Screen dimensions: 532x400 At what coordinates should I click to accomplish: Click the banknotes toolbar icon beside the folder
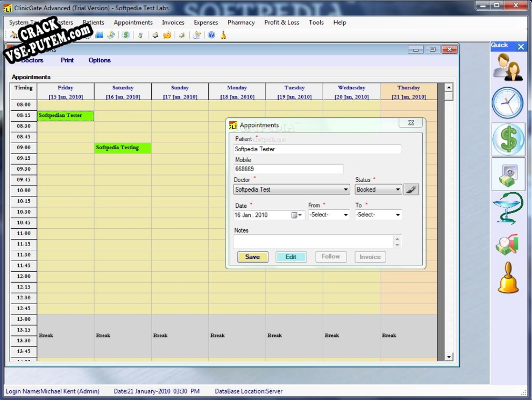pyautogui.click(x=111, y=35)
